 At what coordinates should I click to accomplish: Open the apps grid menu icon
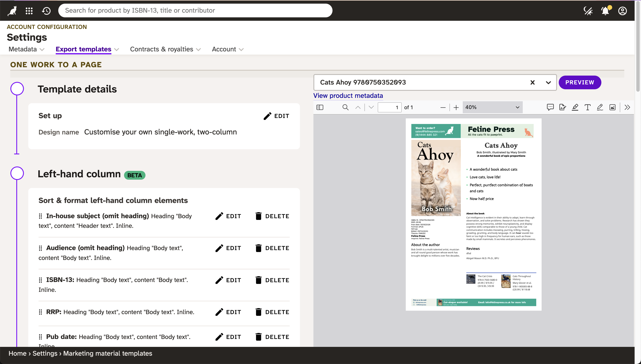pos(29,10)
